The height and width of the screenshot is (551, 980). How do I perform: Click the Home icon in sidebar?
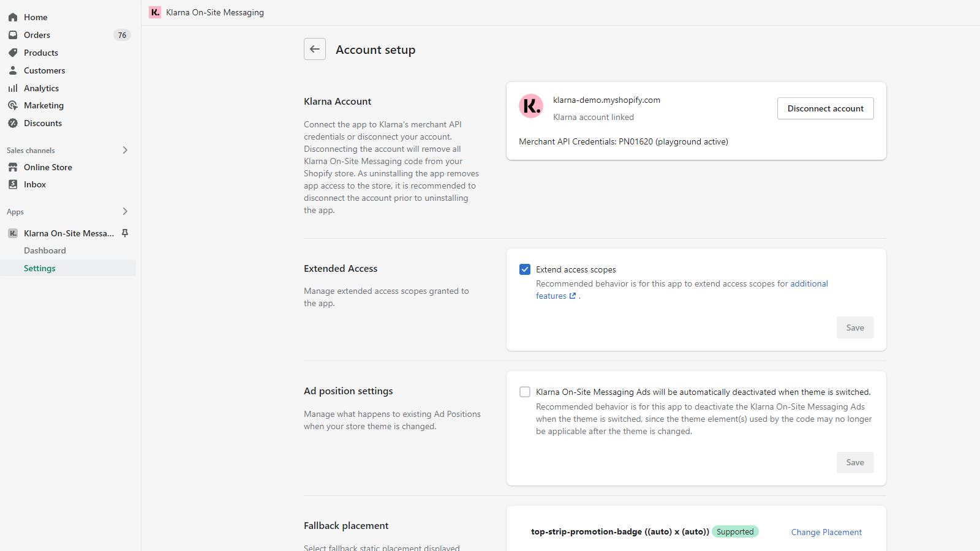13,17
